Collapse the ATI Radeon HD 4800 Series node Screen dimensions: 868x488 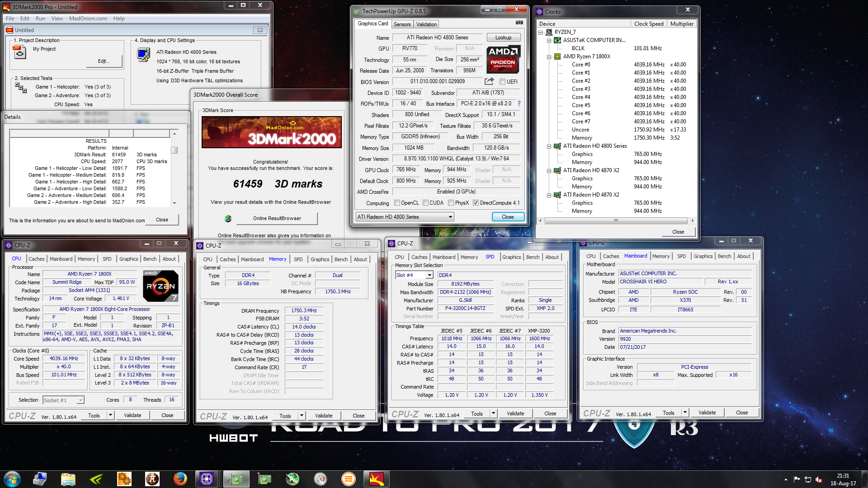point(549,146)
